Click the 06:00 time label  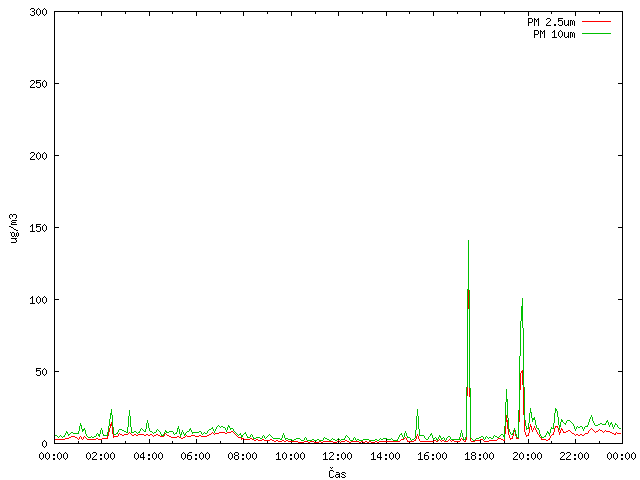tap(196, 456)
